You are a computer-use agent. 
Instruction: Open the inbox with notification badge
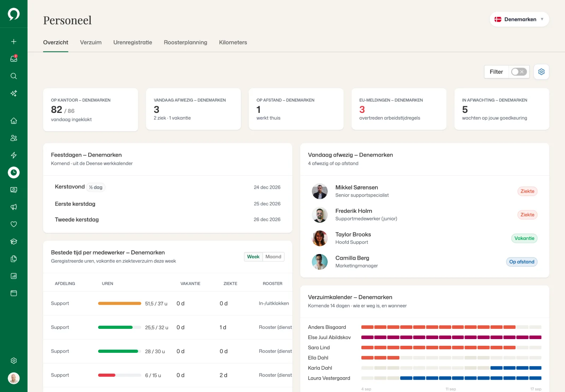[14, 59]
